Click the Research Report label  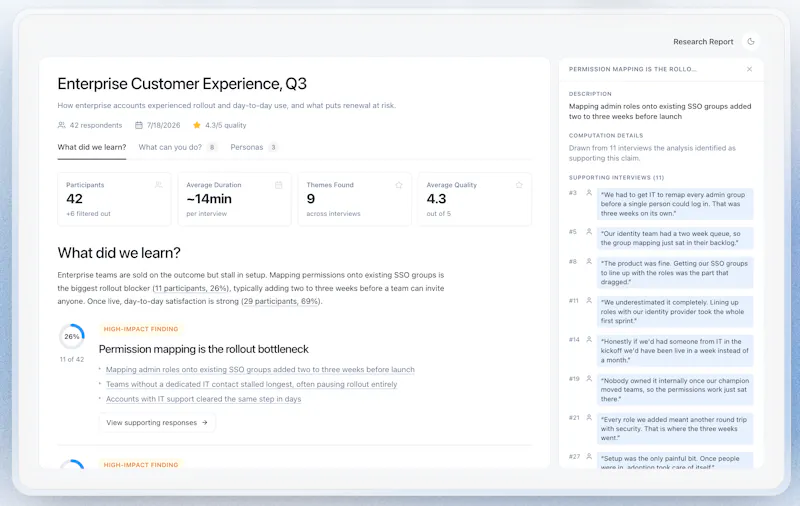click(x=703, y=42)
